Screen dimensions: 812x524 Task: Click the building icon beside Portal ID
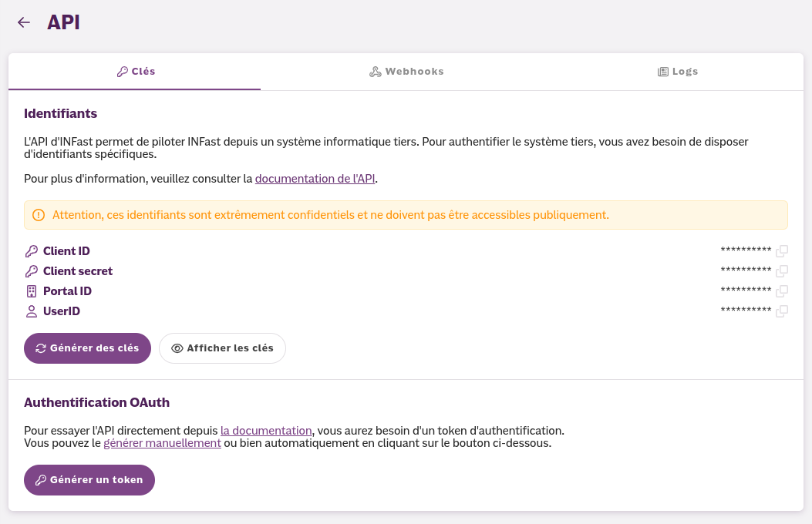click(32, 291)
